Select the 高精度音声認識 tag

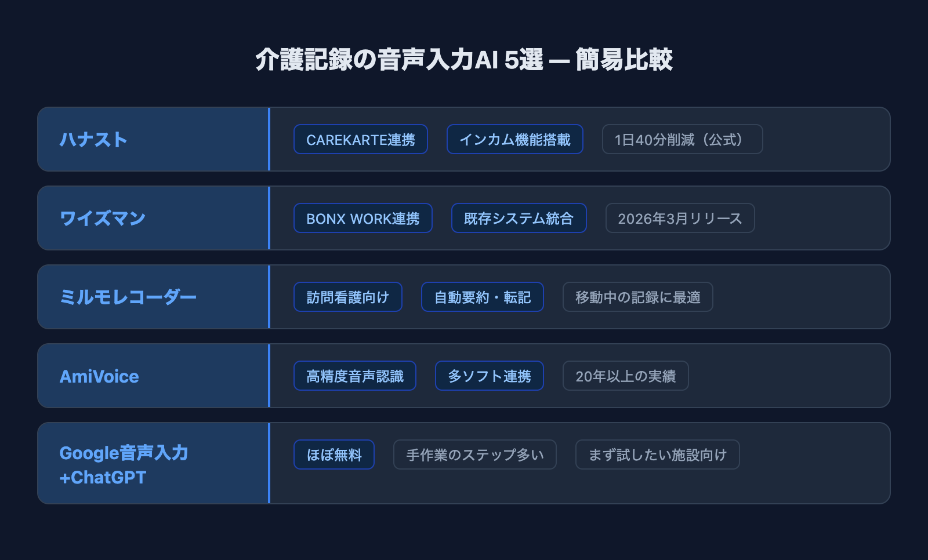[354, 376]
